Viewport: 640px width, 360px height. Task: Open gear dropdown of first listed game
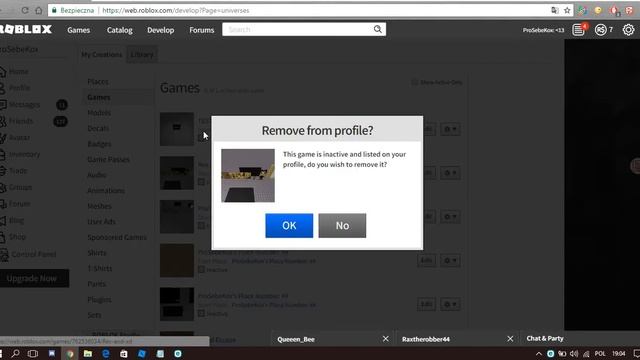point(450,129)
